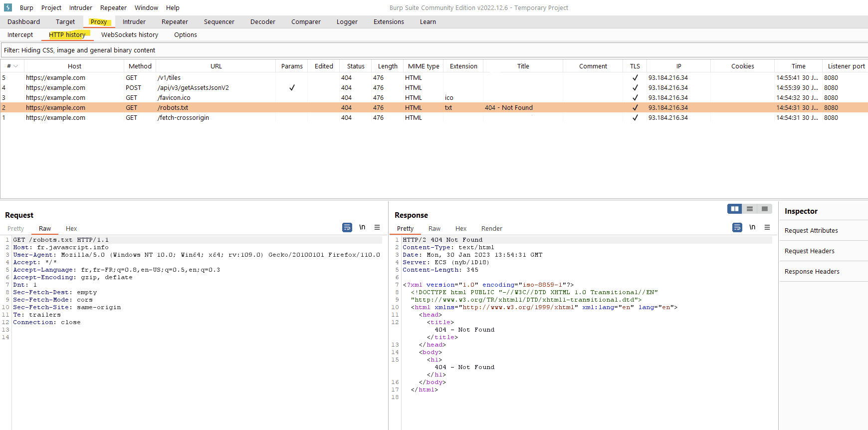Open the Logger tab
Screen dimensions: 868x430
tap(347, 22)
